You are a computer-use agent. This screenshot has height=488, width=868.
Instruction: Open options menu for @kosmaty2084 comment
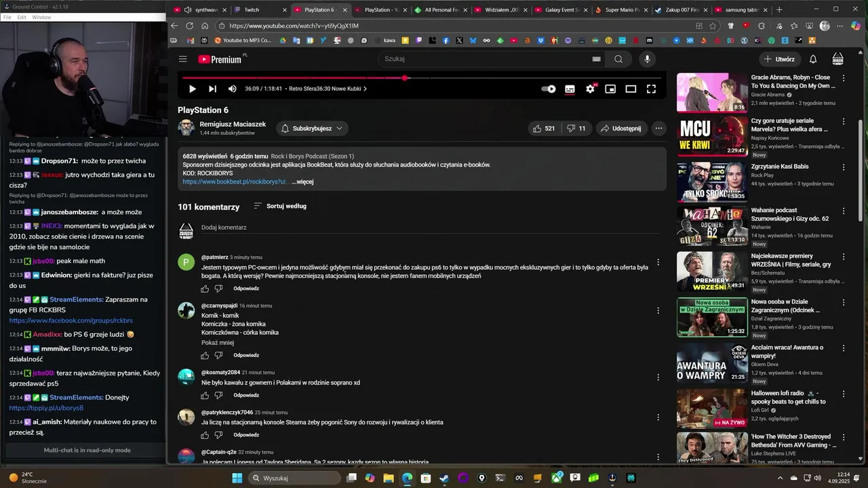[x=658, y=377]
